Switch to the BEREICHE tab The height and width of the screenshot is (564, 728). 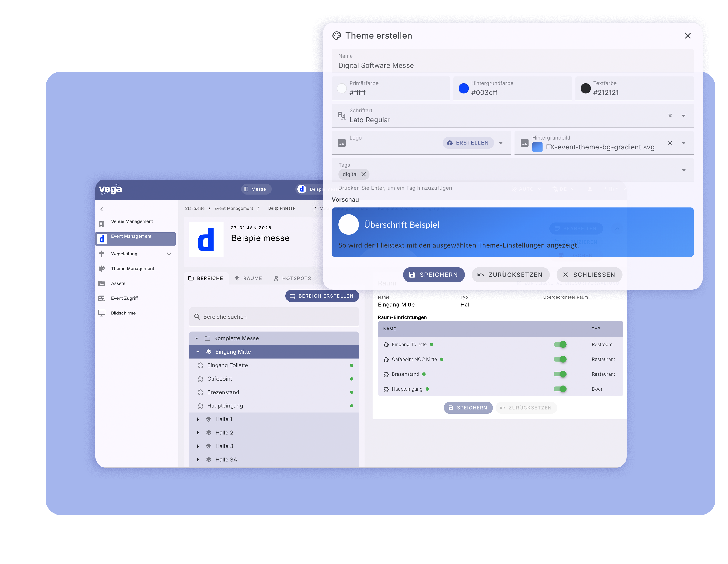click(x=206, y=279)
